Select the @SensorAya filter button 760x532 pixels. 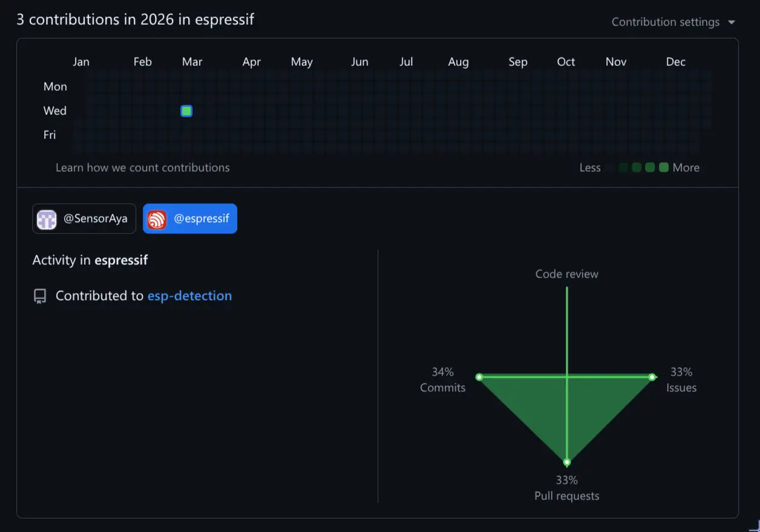point(84,219)
